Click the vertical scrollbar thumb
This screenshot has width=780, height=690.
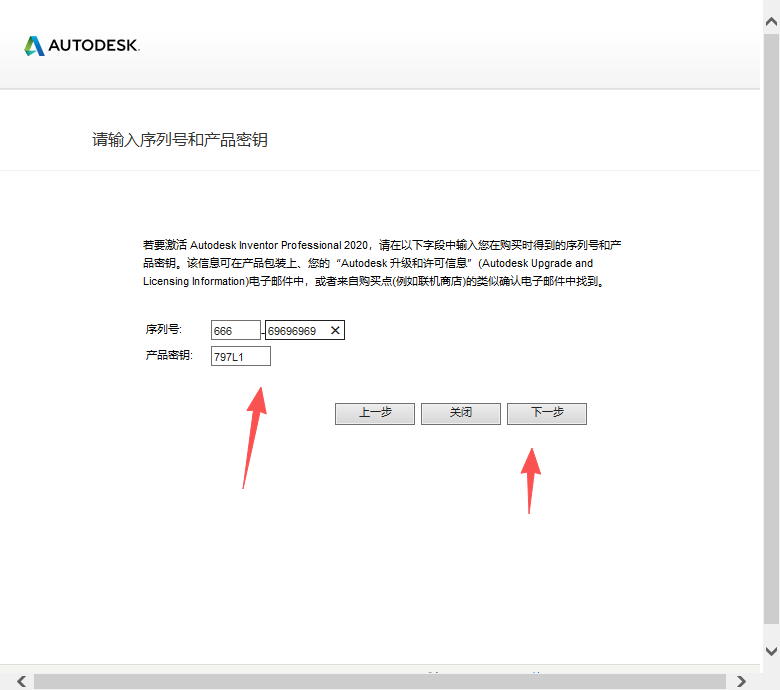(x=772, y=328)
